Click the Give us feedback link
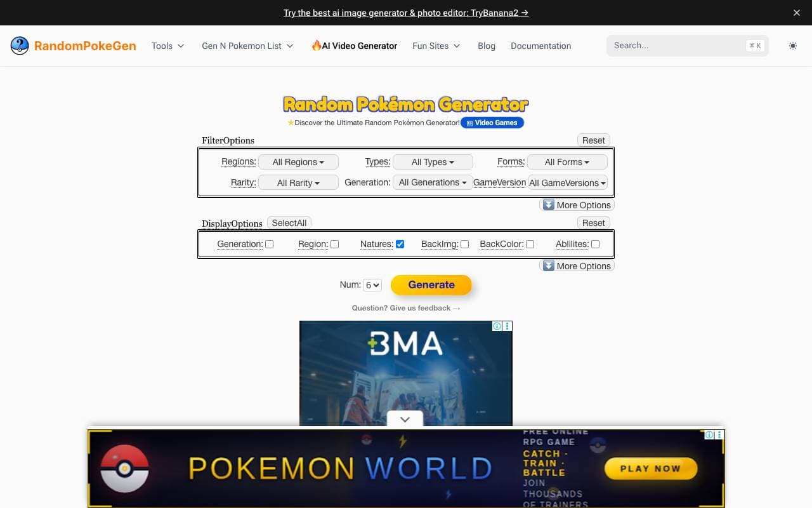The image size is (812, 508). 406,308
